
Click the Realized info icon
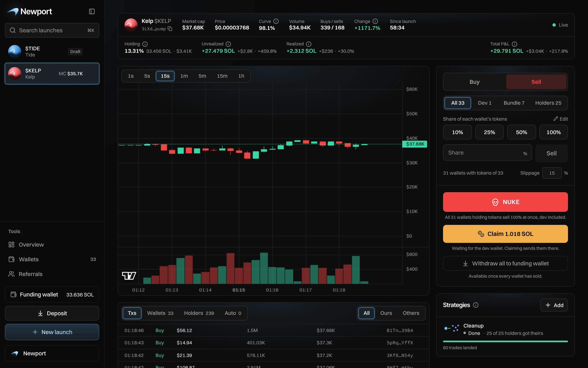coord(308,44)
